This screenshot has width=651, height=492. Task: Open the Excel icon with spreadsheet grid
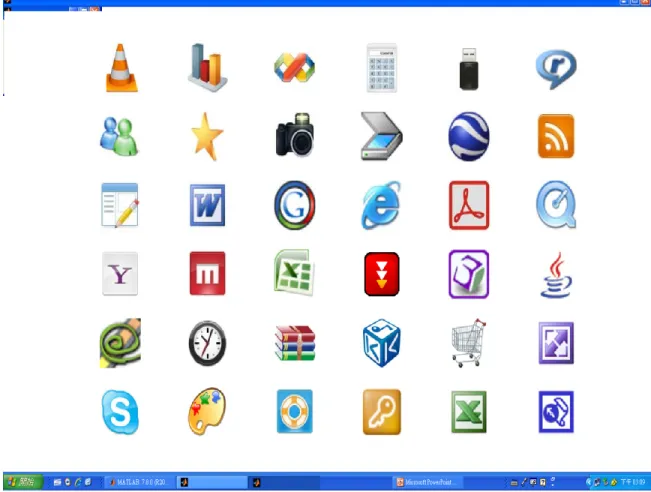pyautogui.click(x=294, y=272)
